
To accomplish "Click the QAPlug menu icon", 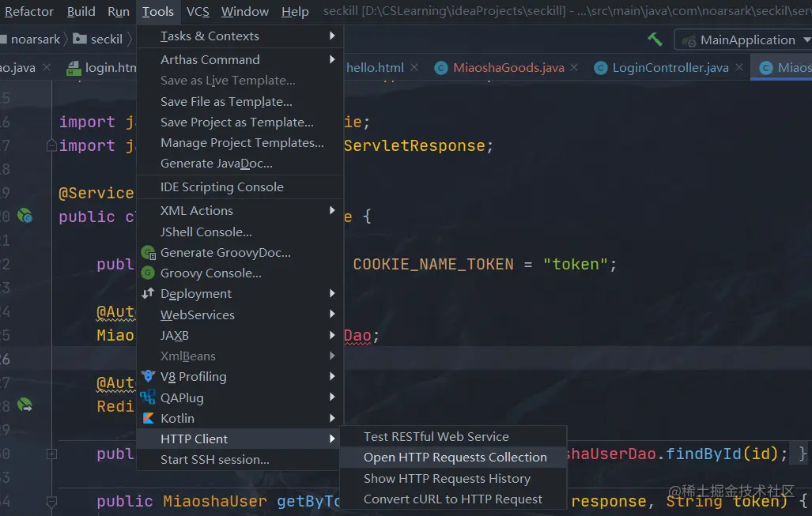I will [x=148, y=397].
